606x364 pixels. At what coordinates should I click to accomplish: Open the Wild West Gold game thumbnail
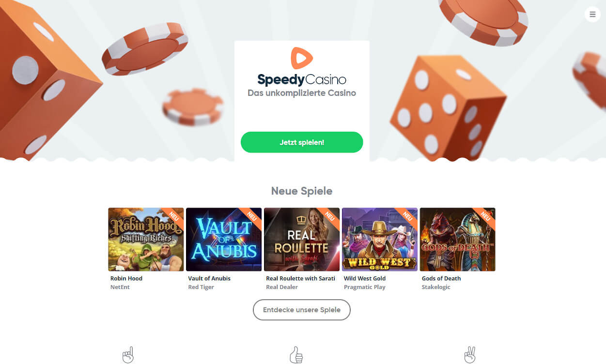[x=380, y=240]
